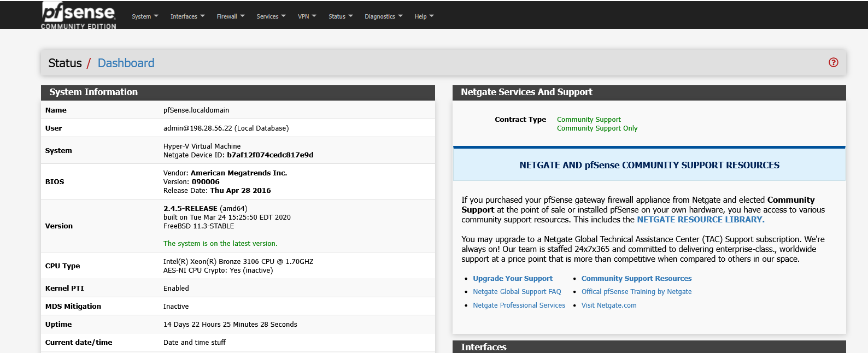Click the Interfaces widget header

click(x=649, y=347)
